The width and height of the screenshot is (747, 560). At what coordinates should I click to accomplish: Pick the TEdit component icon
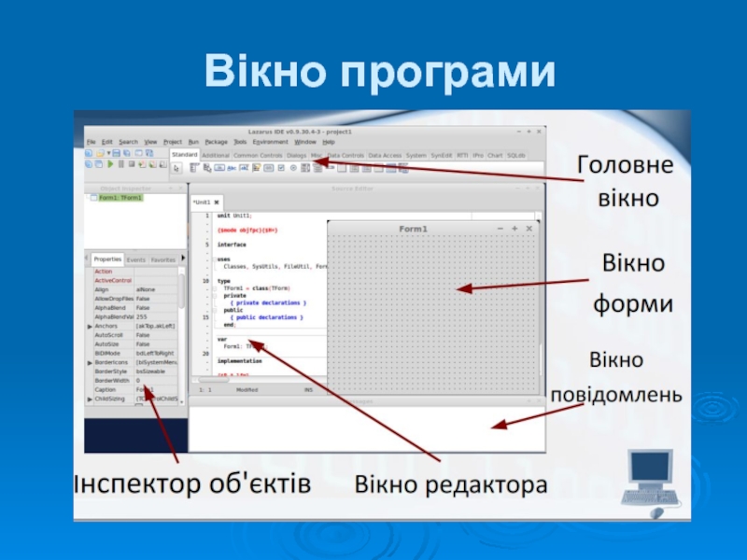point(244,168)
